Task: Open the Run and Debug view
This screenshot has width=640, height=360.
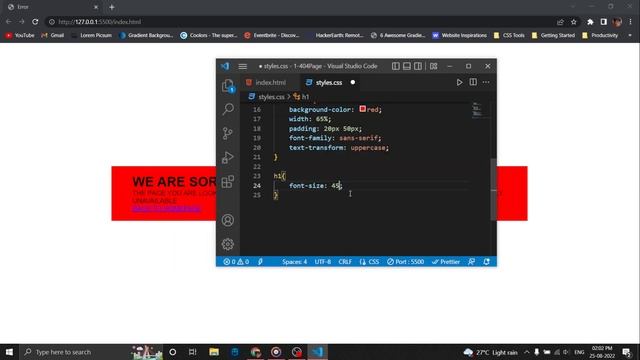Action: click(228, 158)
